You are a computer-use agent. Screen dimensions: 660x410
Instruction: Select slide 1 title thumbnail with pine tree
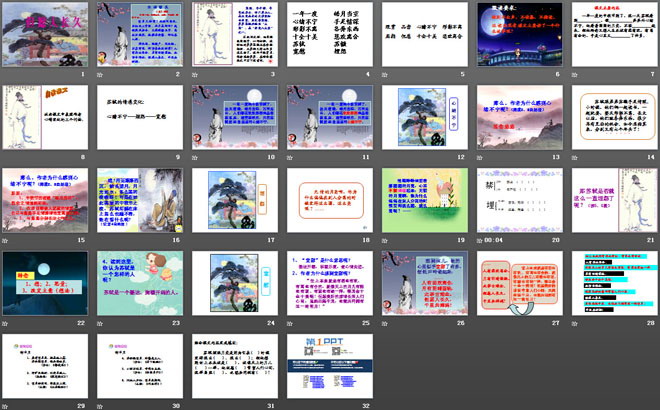(x=45, y=35)
